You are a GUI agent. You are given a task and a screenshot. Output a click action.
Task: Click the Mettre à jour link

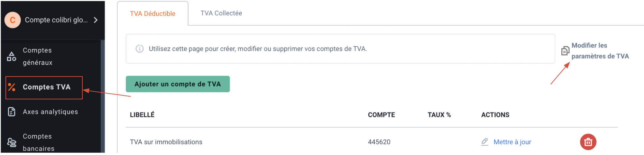(512, 142)
